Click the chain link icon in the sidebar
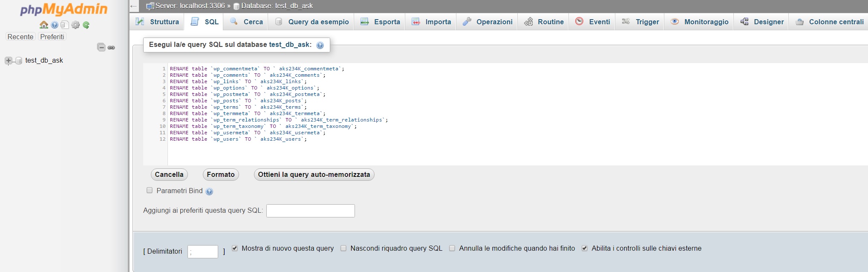The height and width of the screenshot is (272, 868). [111, 47]
